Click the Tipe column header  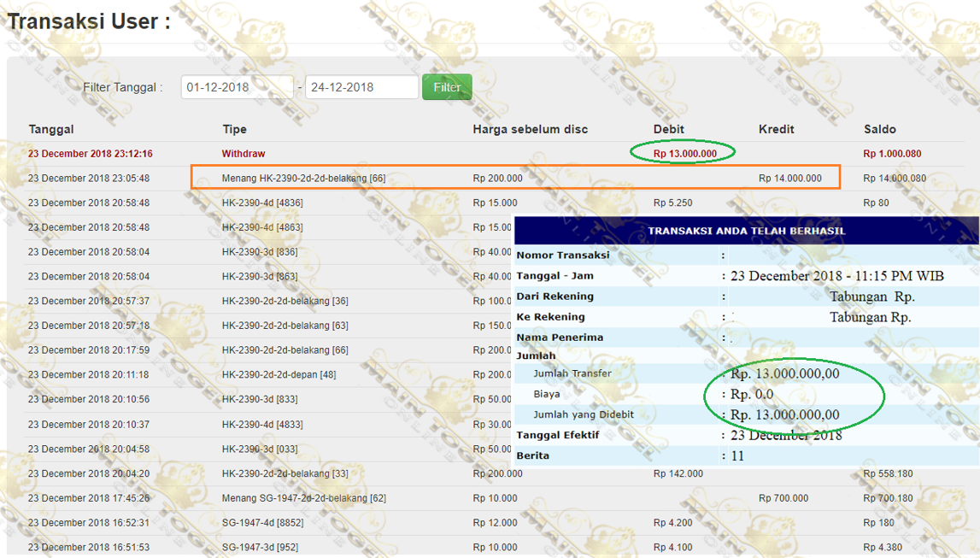[234, 129]
